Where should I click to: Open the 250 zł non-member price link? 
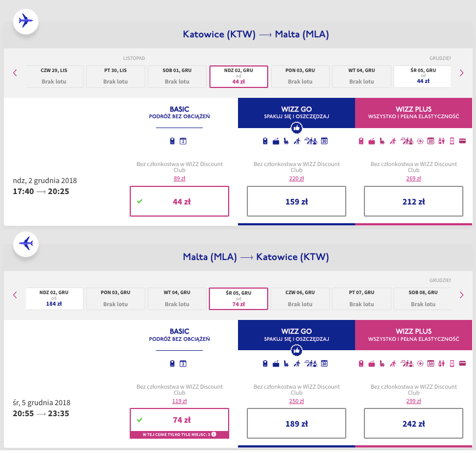[297, 401]
